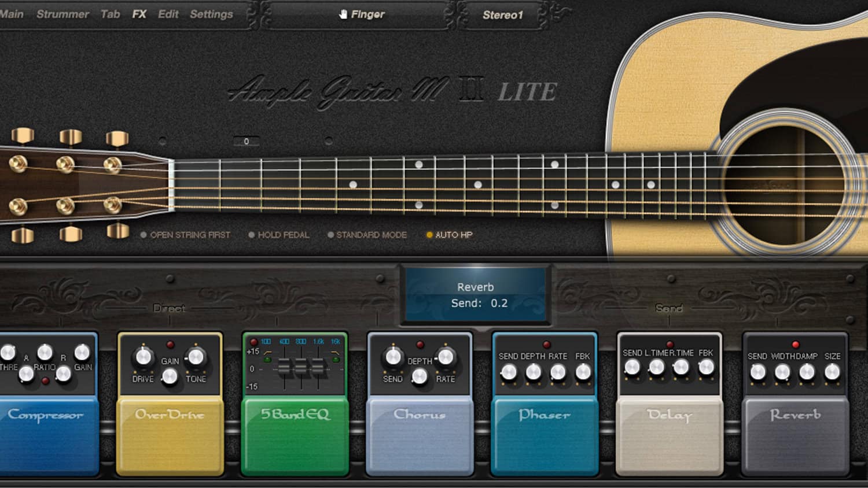Screen dimensions: 868x488
Task: Click the Chorus RATE knob
Action: (446, 357)
